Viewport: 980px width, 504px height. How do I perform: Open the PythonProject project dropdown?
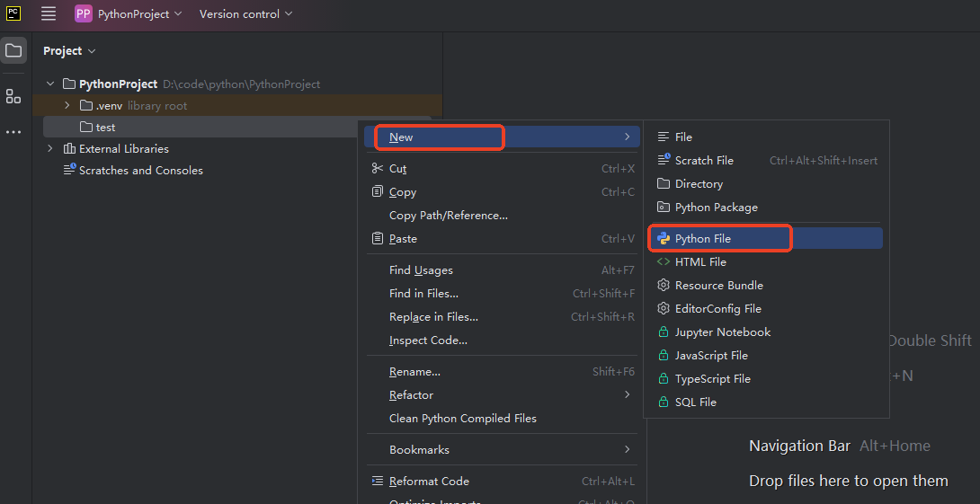click(129, 13)
